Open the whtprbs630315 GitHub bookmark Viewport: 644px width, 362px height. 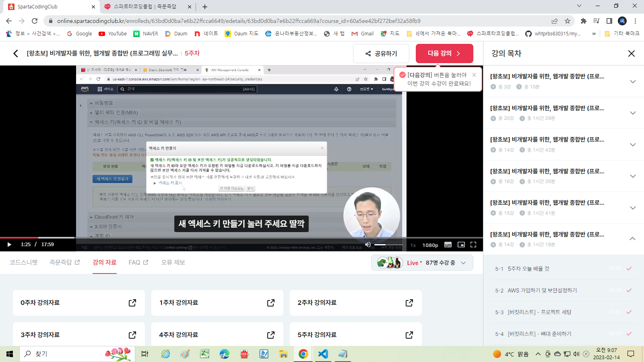coord(553,34)
